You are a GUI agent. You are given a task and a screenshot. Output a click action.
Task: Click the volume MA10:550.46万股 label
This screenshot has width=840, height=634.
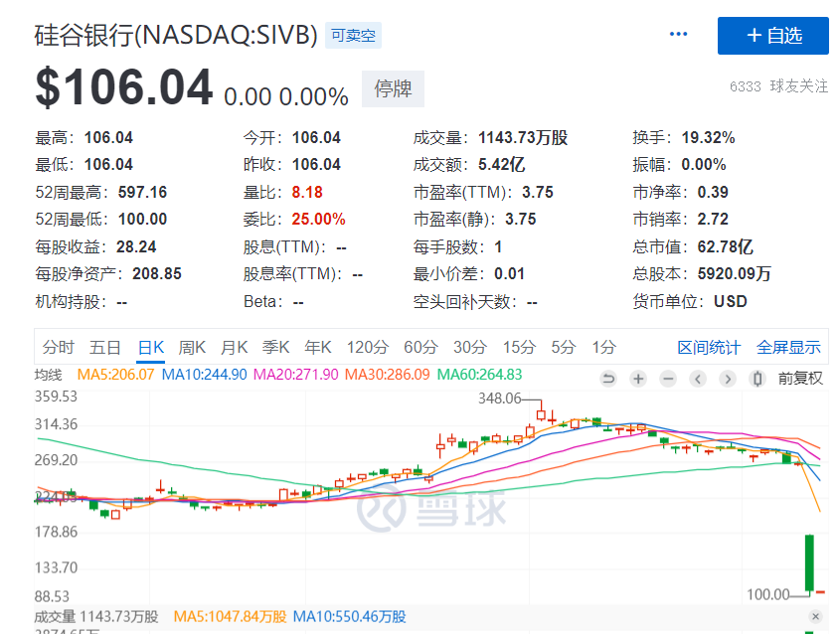pos(349,617)
